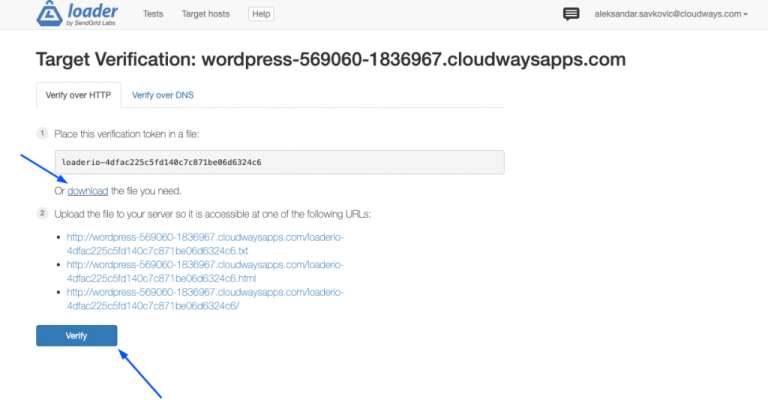Click the dropdown caret beside the email
Image resolution: width=768 pixels, height=403 pixels.
pos(745,15)
